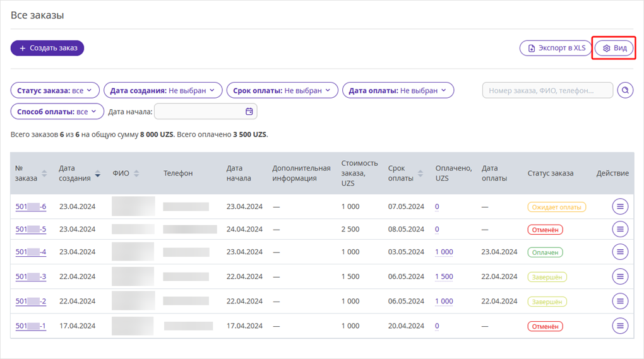Viewport: 644px width, 359px height.
Task: Expand the Срок оплаты filter dropdown
Action: pyautogui.click(x=282, y=90)
